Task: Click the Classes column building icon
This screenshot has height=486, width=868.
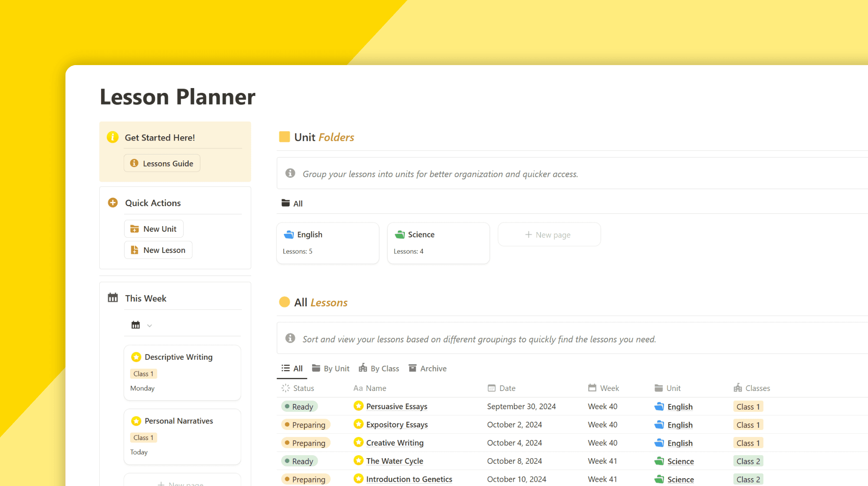Action: click(x=738, y=387)
